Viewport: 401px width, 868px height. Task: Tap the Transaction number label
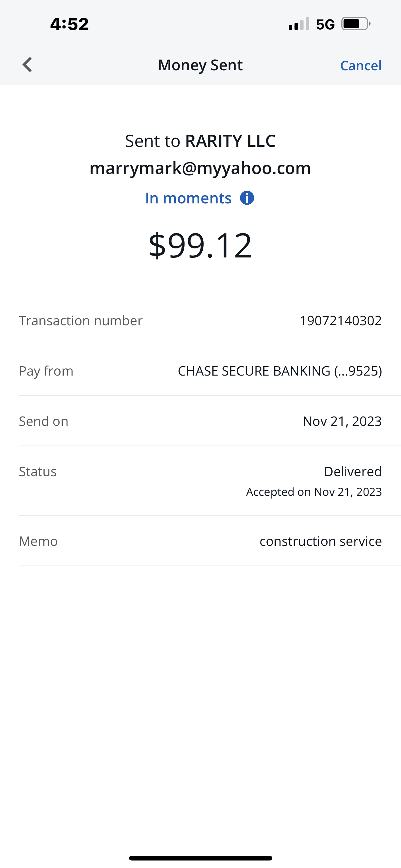pyautogui.click(x=81, y=321)
